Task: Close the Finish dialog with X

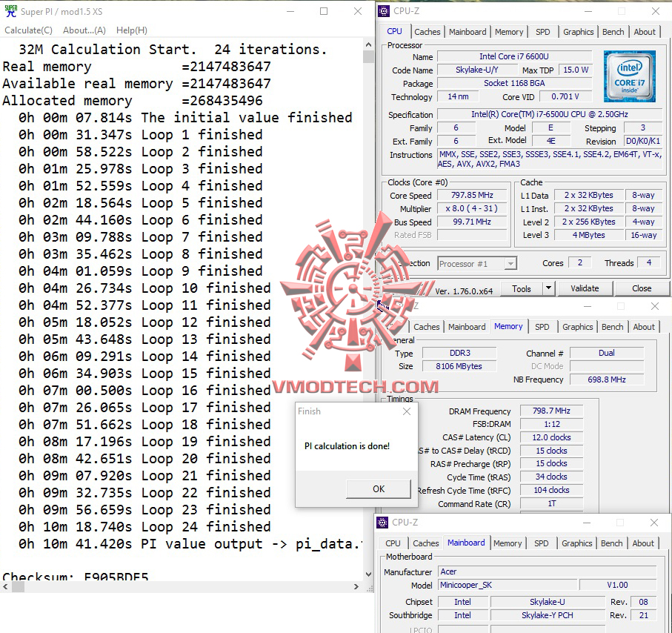Action: click(x=407, y=411)
